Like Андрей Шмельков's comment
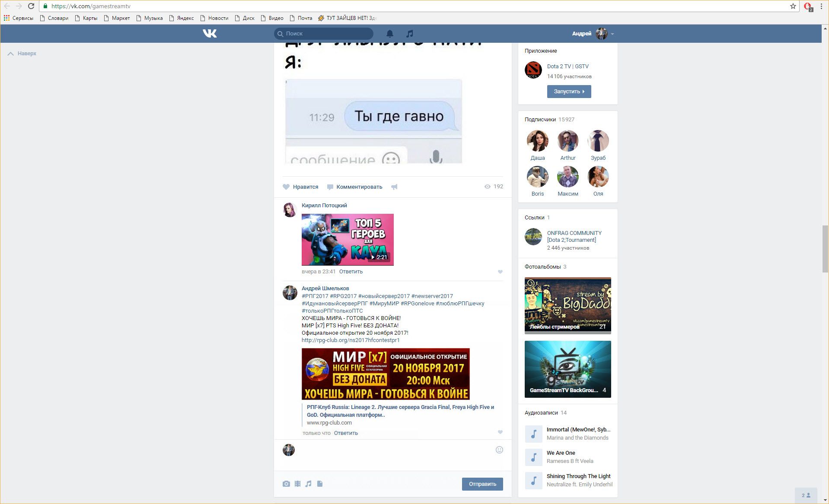829x504 pixels. pyautogui.click(x=500, y=432)
